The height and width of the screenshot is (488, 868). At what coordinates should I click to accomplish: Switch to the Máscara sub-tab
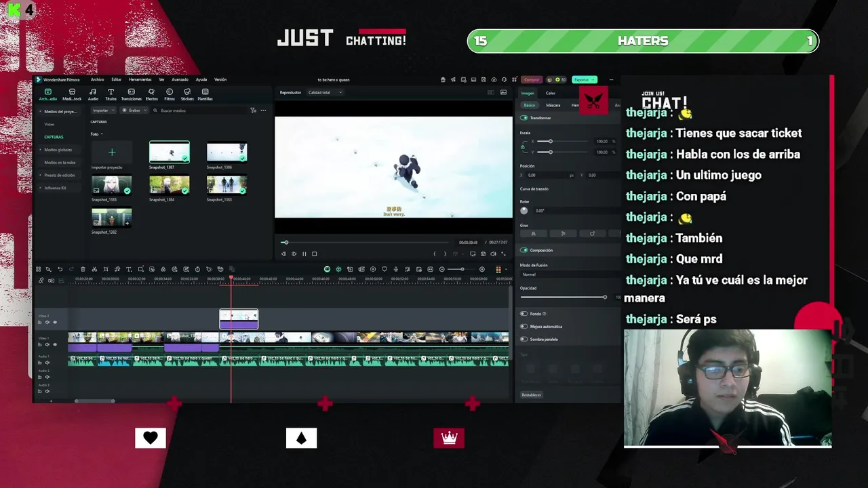coord(553,105)
